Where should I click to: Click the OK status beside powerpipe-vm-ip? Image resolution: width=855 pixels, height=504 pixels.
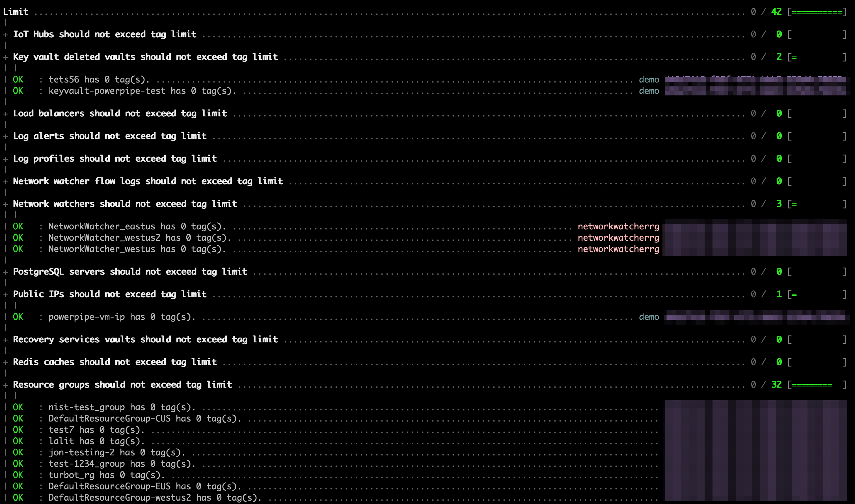tap(18, 317)
